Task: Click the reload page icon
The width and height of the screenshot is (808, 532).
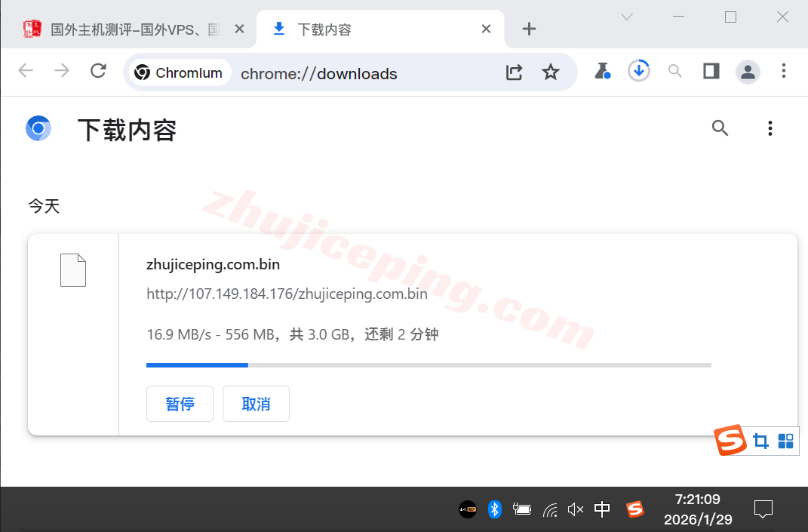Action: tap(98, 70)
